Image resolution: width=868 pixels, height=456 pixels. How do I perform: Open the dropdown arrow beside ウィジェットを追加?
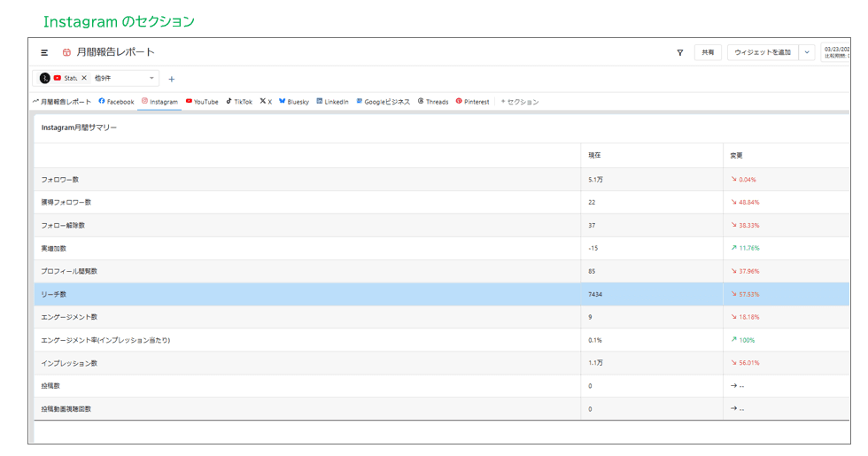click(x=807, y=52)
